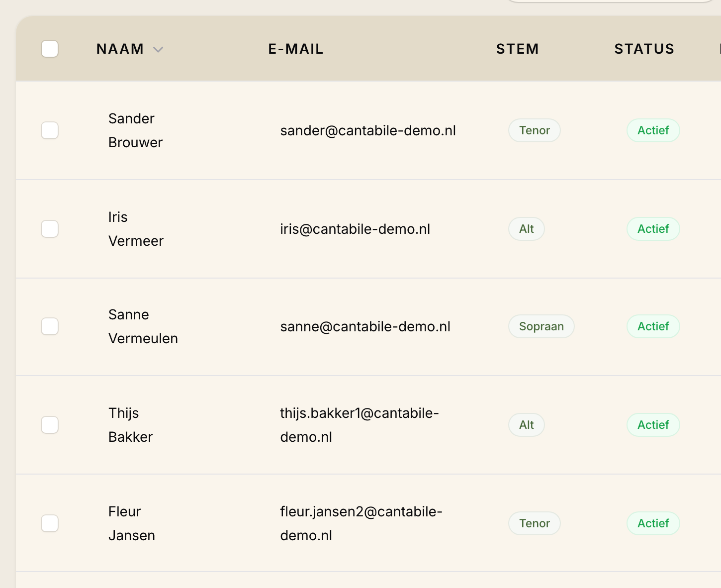Click Actief status for Fleur Jansen
The height and width of the screenshot is (588, 721).
(653, 523)
